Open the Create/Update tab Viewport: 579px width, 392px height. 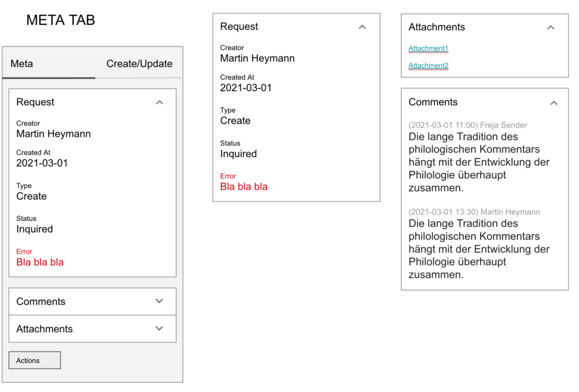pos(139,64)
